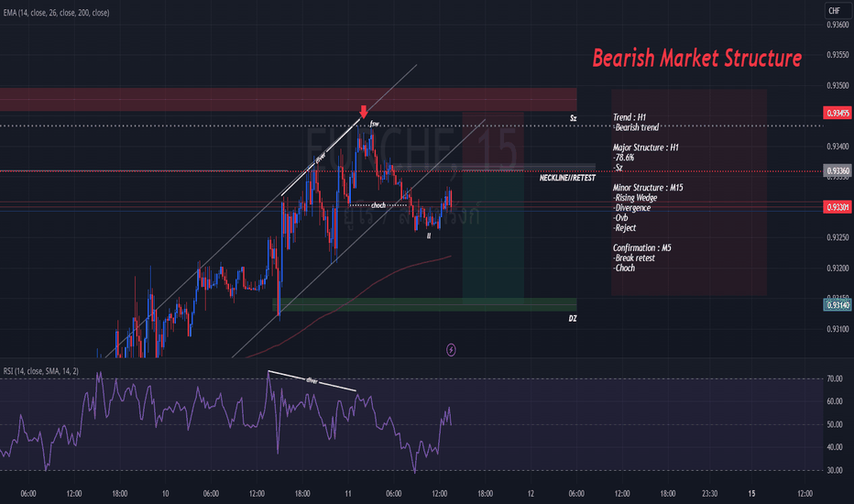The image size is (854, 504).
Task: Select the '-Bearish trend' note line
Action: tap(636, 127)
